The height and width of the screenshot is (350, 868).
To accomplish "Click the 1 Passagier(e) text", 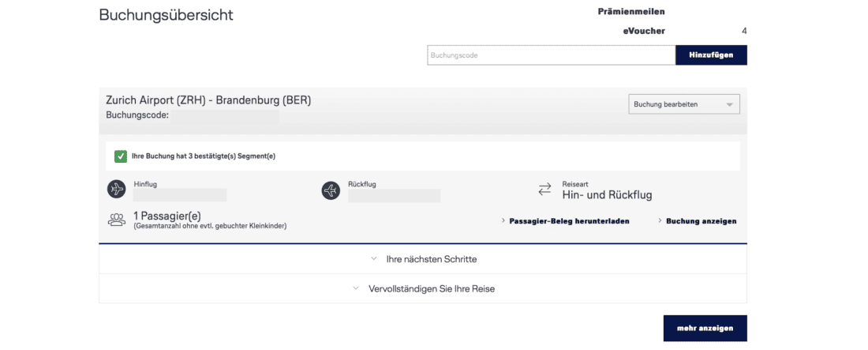I will point(166,216).
